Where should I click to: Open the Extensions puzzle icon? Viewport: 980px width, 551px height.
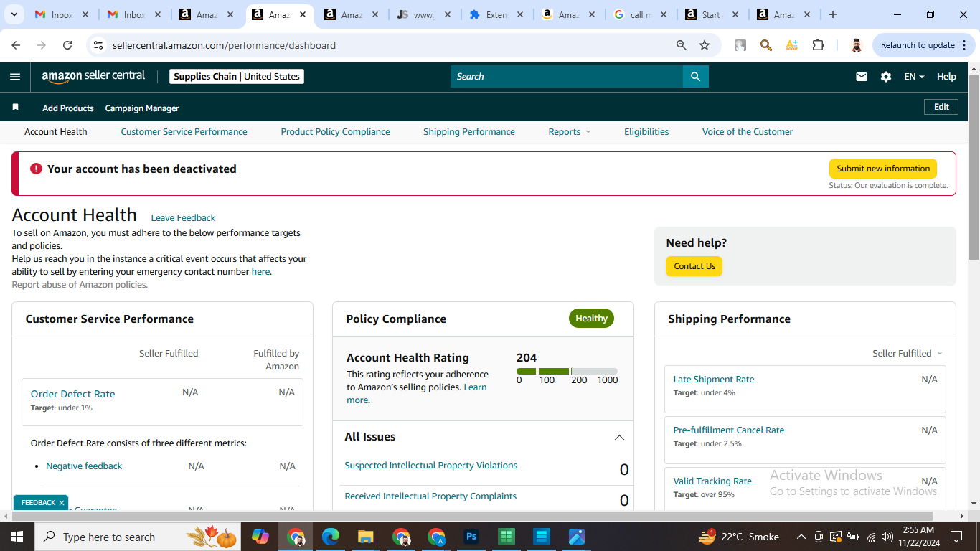point(818,45)
